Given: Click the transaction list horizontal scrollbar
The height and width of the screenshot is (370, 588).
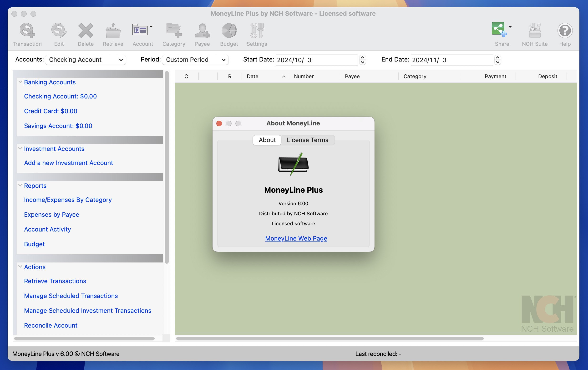Looking at the screenshot, I should (330, 339).
